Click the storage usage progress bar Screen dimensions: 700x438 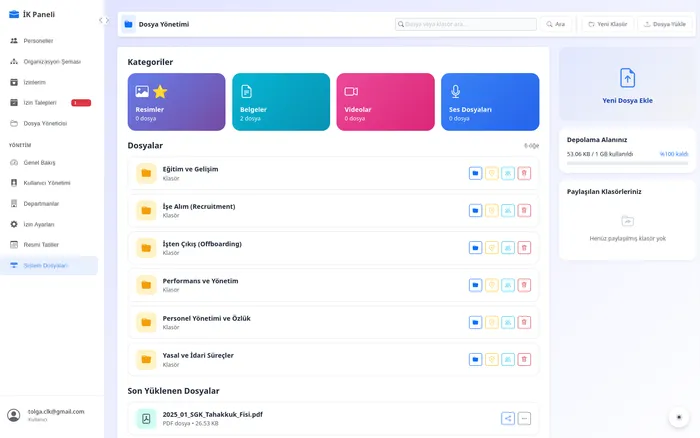[x=627, y=162]
